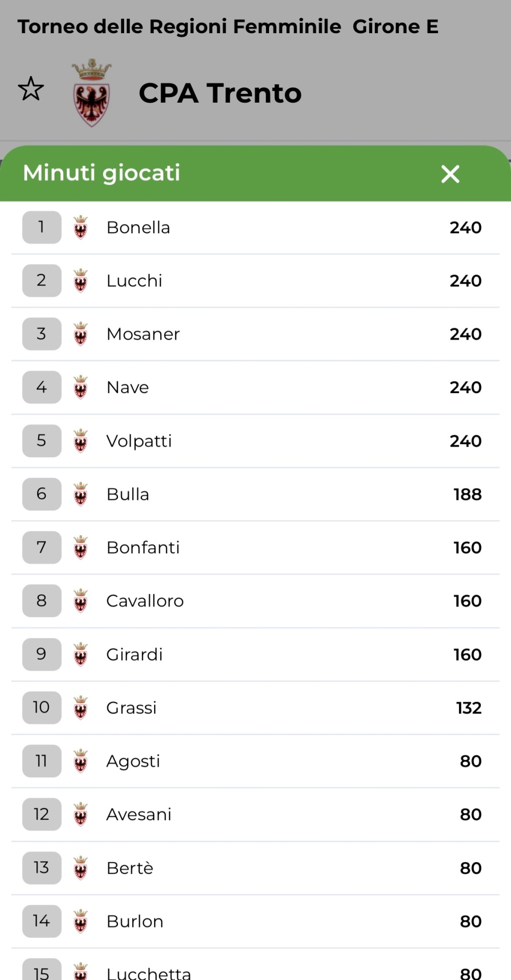The width and height of the screenshot is (511, 980).
Task: Open the CPA Trento team name
Action: tap(220, 93)
